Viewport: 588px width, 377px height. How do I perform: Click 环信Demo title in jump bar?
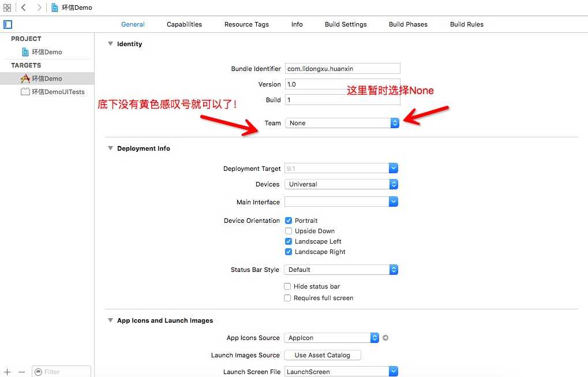pos(77,8)
